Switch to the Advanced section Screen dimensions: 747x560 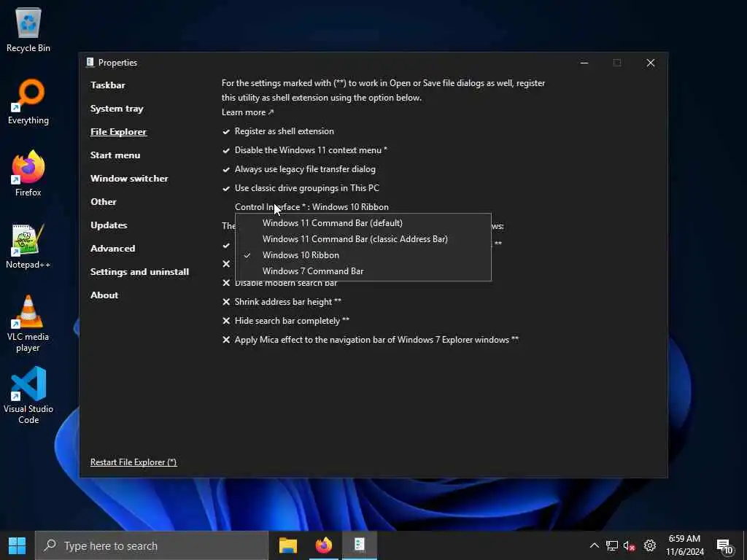point(112,249)
